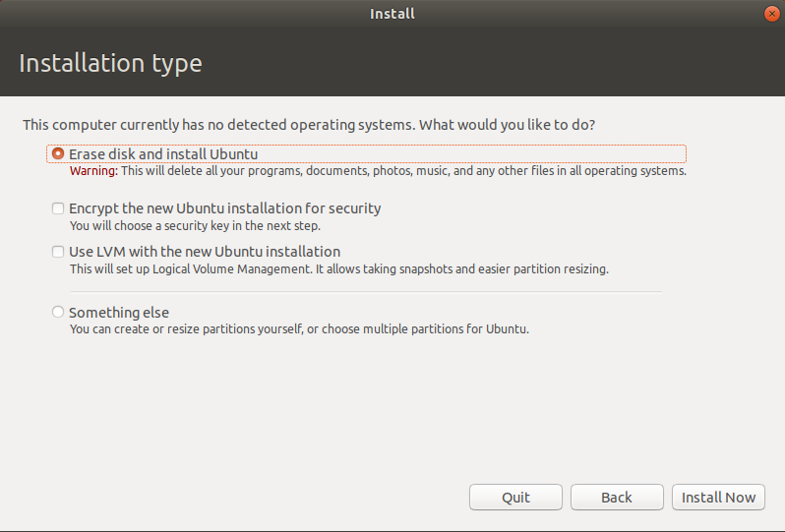Viewport: 785px width, 532px height.
Task: Go back with the Back button
Action: pyautogui.click(x=617, y=497)
